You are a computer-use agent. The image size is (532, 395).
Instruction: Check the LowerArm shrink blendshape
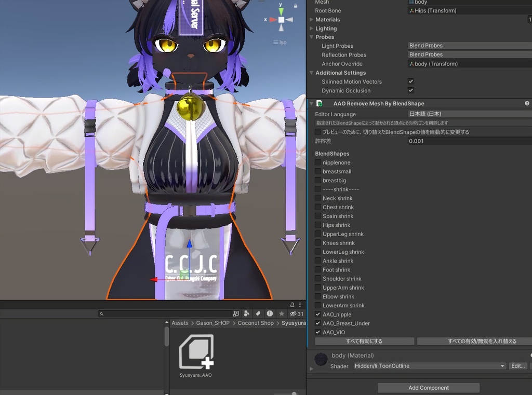tap(318, 306)
